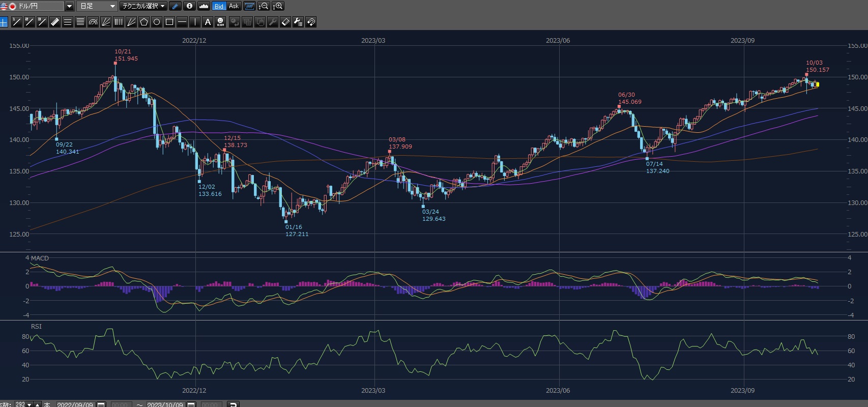868x407 pixels.
Task: Open the end date calendar picker
Action: click(191, 404)
